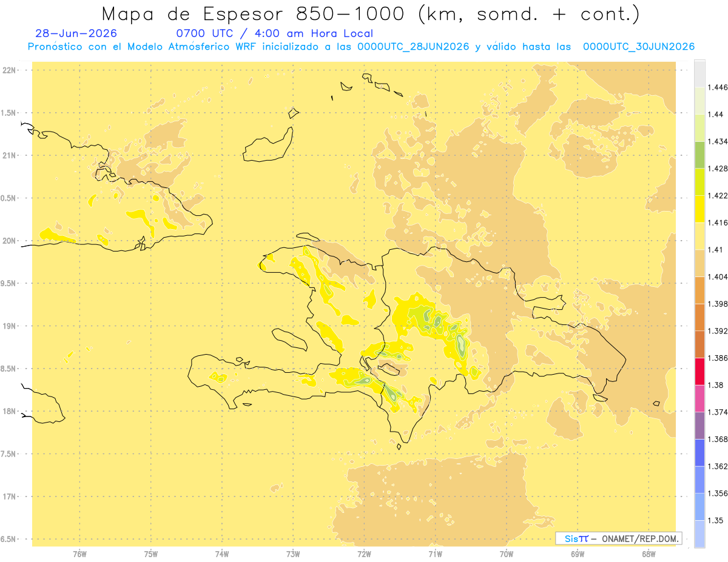Click the 22N latitude axis label
Screen dimensions: 728x562
tap(9, 70)
